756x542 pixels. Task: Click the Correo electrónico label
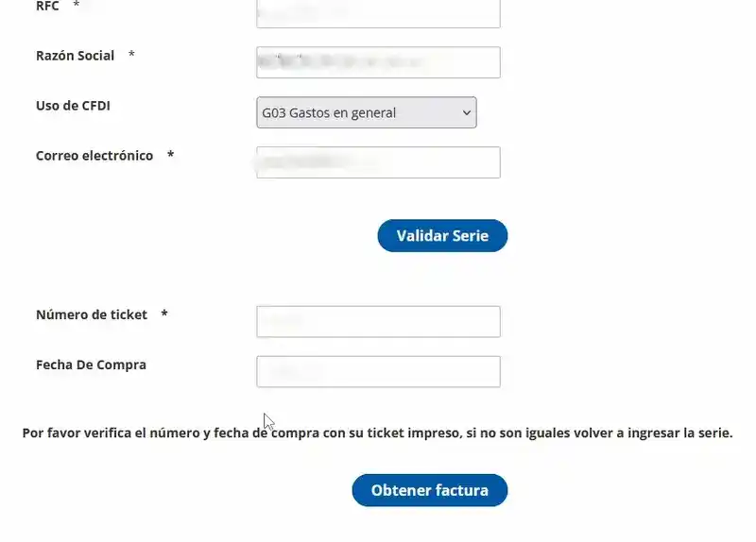point(94,156)
